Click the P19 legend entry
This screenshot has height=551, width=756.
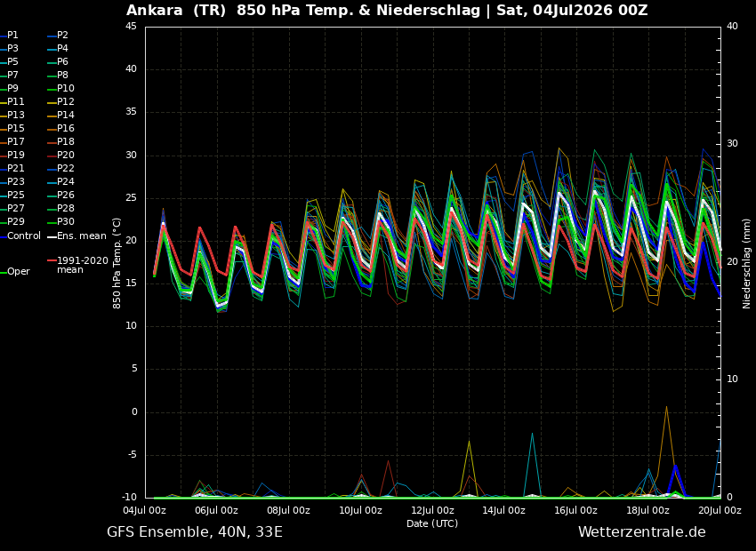tap(12, 156)
